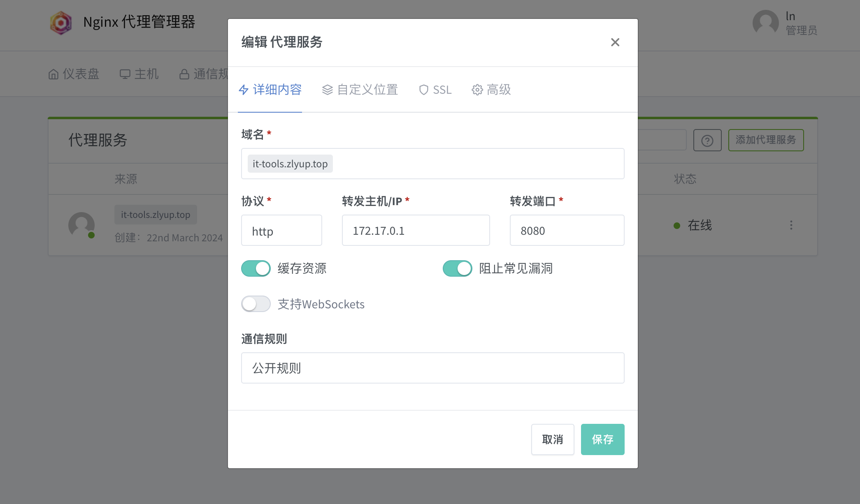Viewport: 860px width, 504px height.
Task: Close the edit proxy host dialog
Action: pos(615,42)
